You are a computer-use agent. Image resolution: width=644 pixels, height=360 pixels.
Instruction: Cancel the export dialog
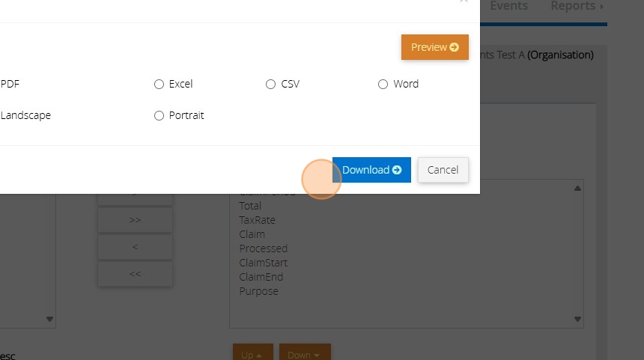(x=443, y=170)
